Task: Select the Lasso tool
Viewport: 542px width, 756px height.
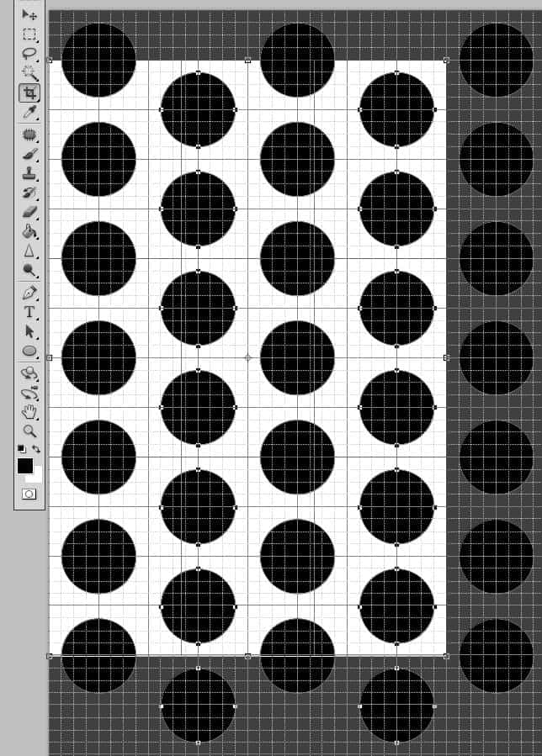Action: click(x=29, y=54)
